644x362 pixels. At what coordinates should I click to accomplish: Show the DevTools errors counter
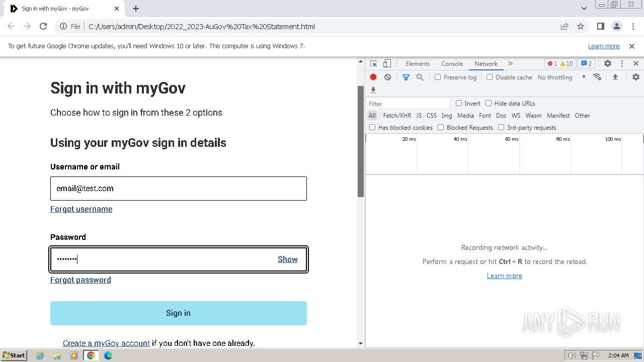pos(552,64)
